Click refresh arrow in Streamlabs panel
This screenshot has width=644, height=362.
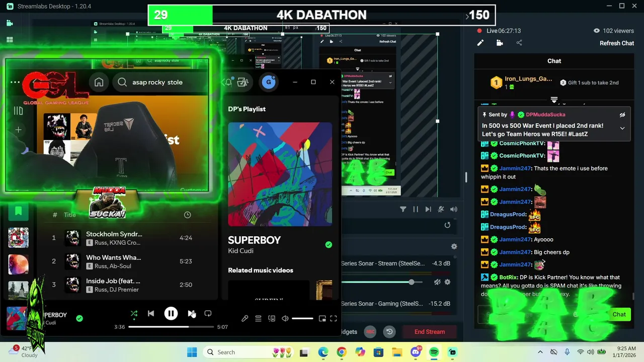[447, 225]
